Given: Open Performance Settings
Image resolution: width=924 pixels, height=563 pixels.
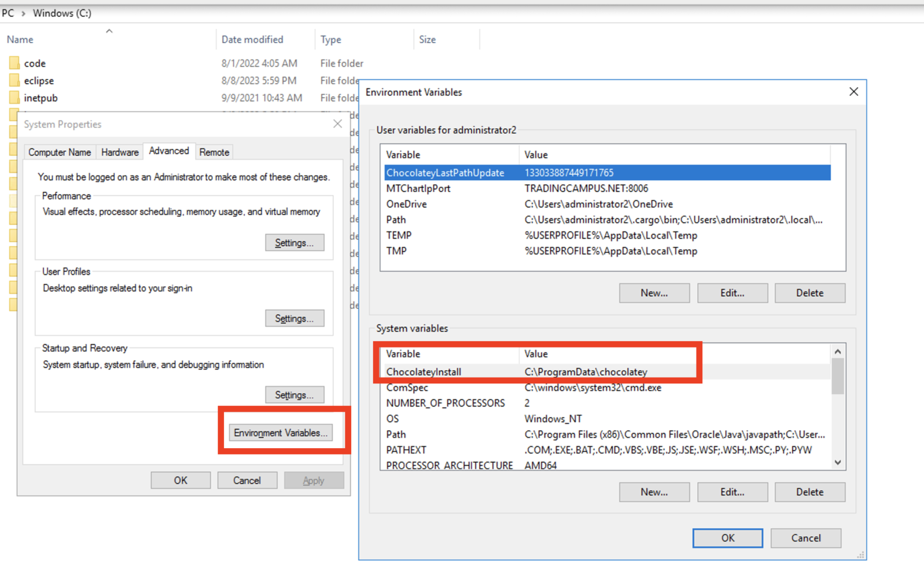Looking at the screenshot, I should point(295,242).
